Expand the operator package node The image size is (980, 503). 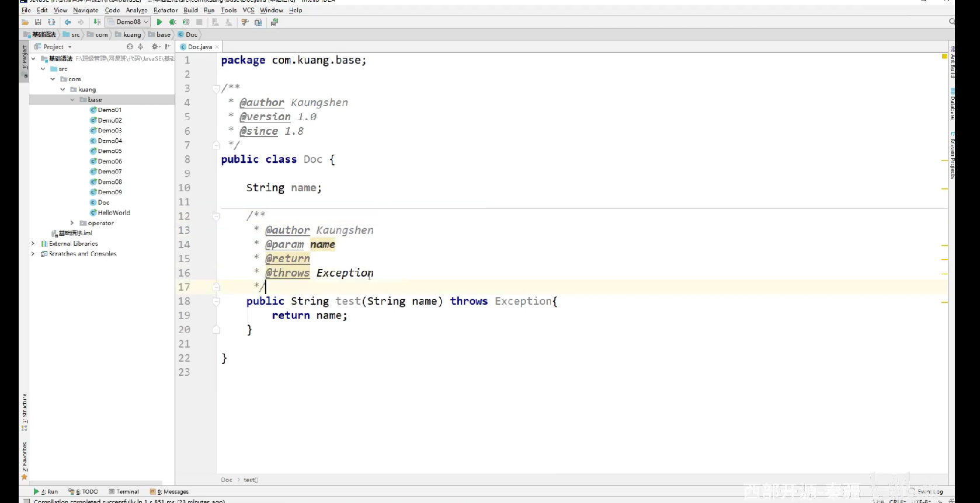(x=72, y=223)
